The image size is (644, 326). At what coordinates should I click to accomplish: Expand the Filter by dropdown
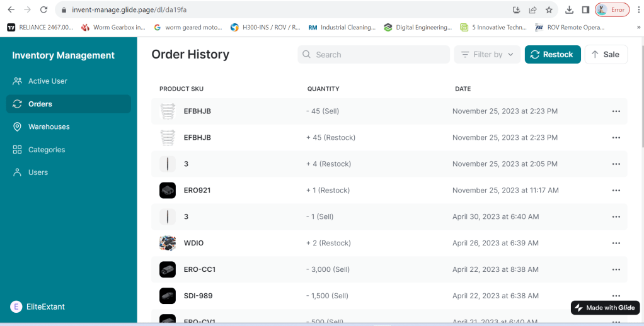487,55
